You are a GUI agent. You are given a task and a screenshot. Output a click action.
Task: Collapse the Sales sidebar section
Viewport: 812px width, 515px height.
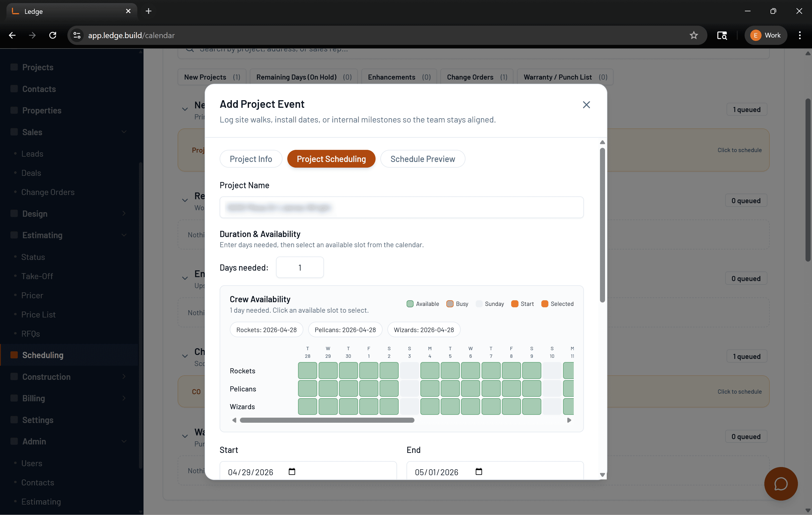124,132
